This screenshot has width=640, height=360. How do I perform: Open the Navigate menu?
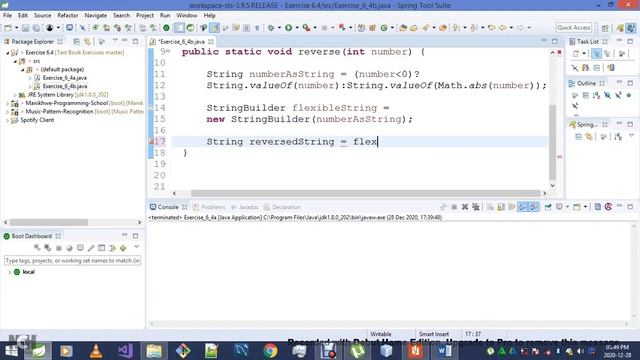click(x=96, y=16)
